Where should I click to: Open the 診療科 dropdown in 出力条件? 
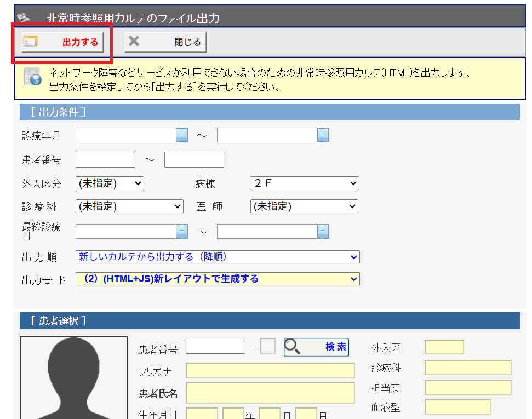point(129,206)
